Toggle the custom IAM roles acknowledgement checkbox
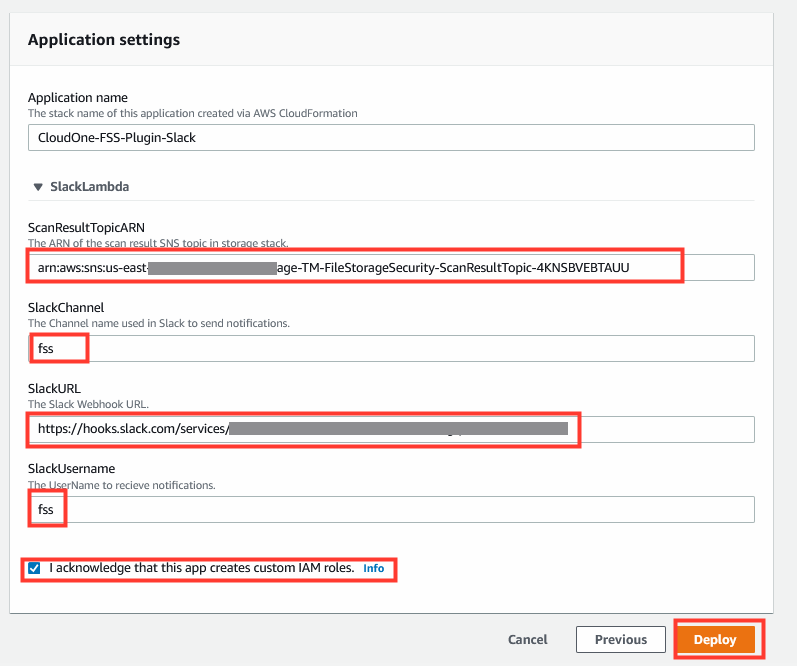Image resolution: width=797 pixels, height=666 pixels. click(34, 568)
